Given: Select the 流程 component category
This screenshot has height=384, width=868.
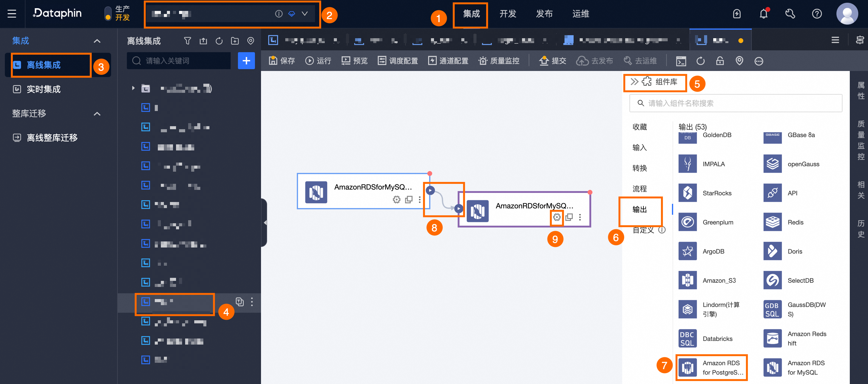Looking at the screenshot, I should tap(639, 189).
